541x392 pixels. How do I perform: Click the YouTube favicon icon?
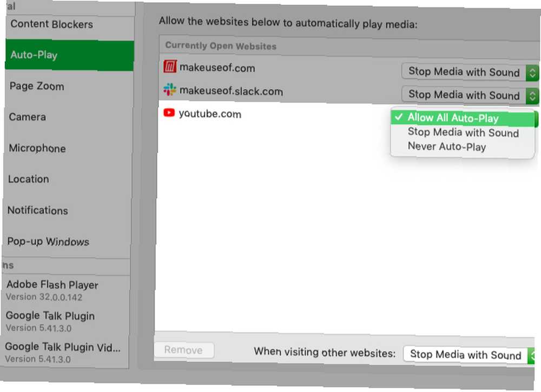click(169, 112)
